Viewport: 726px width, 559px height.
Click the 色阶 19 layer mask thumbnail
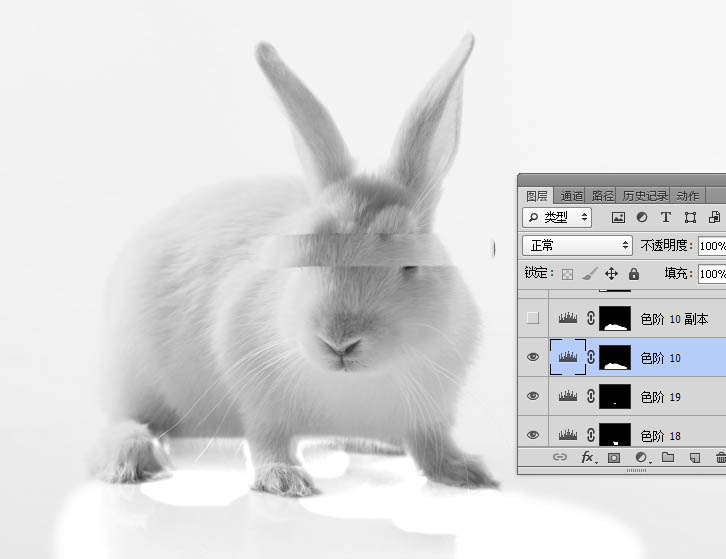tap(615, 396)
